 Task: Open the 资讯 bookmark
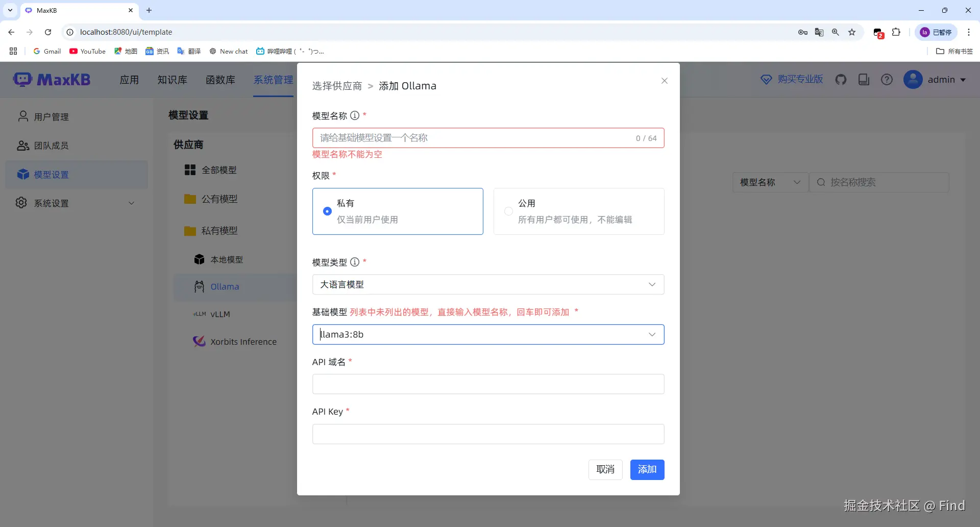[157, 51]
